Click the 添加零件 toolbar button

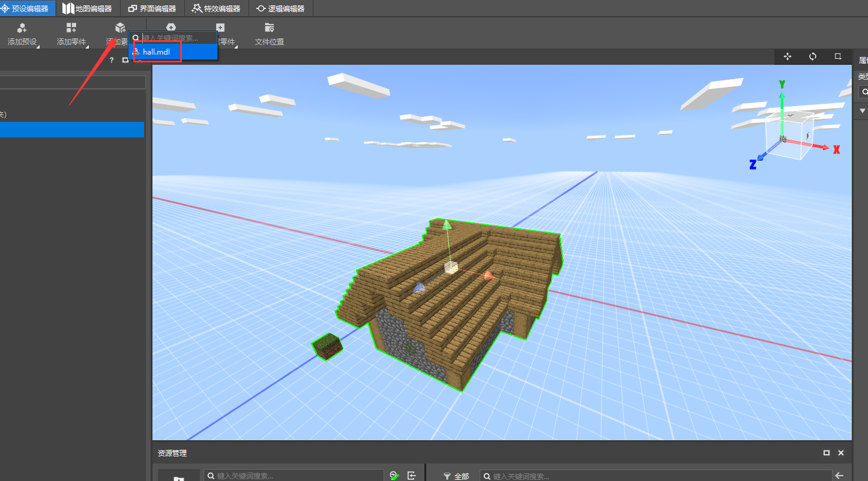click(71, 34)
